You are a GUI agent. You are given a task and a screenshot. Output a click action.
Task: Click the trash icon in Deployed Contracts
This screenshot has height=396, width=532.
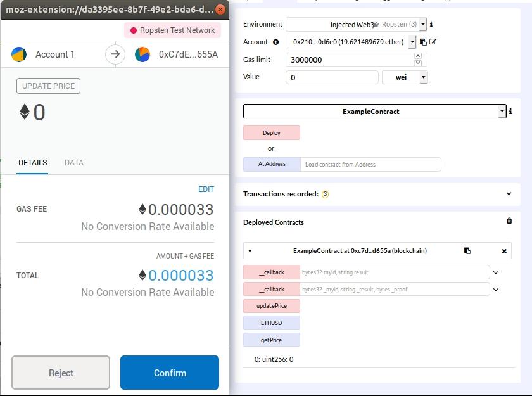(x=509, y=221)
